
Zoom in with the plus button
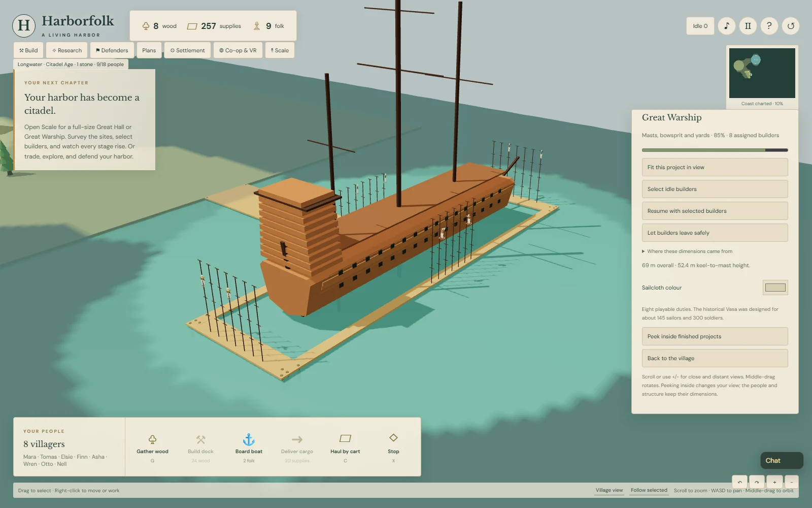point(774,482)
